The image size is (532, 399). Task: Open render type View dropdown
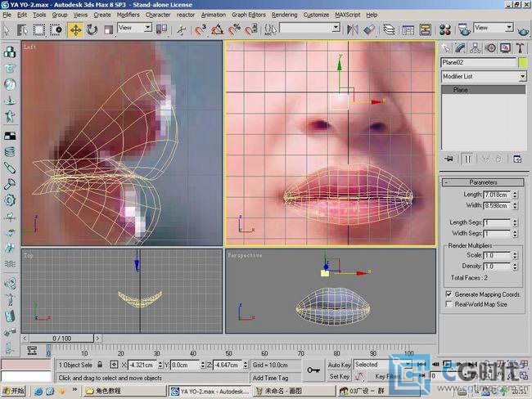coord(494,28)
